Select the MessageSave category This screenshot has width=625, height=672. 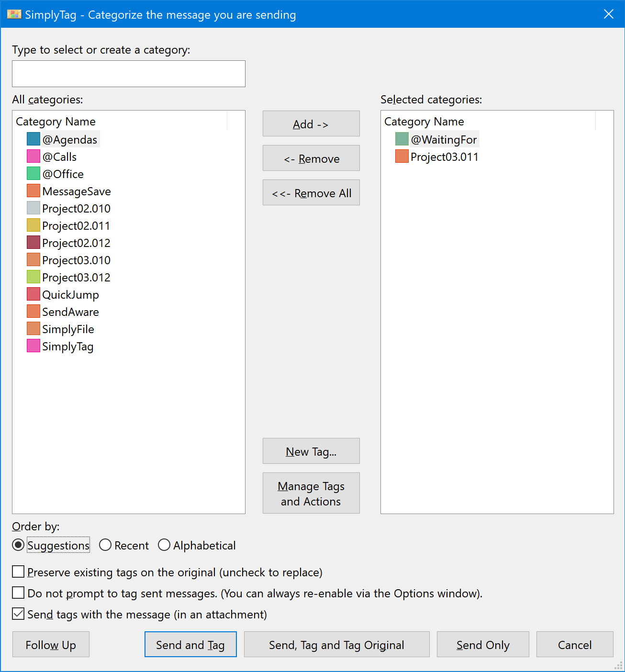(x=77, y=191)
